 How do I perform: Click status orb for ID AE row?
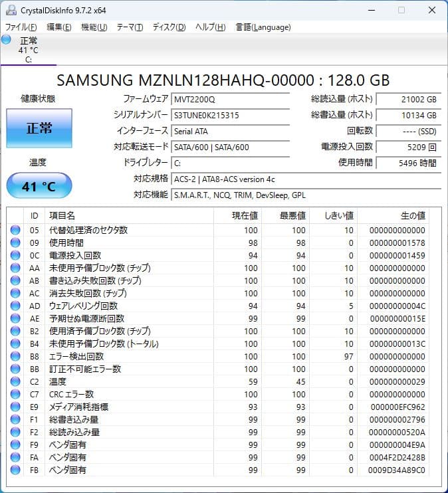15,318
